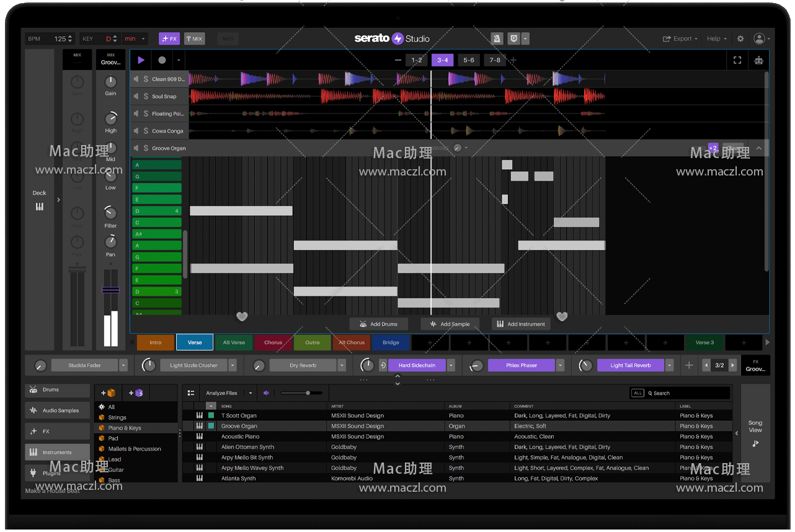Solo the Clean 909 drum track
The image size is (795, 532).
coord(146,79)
